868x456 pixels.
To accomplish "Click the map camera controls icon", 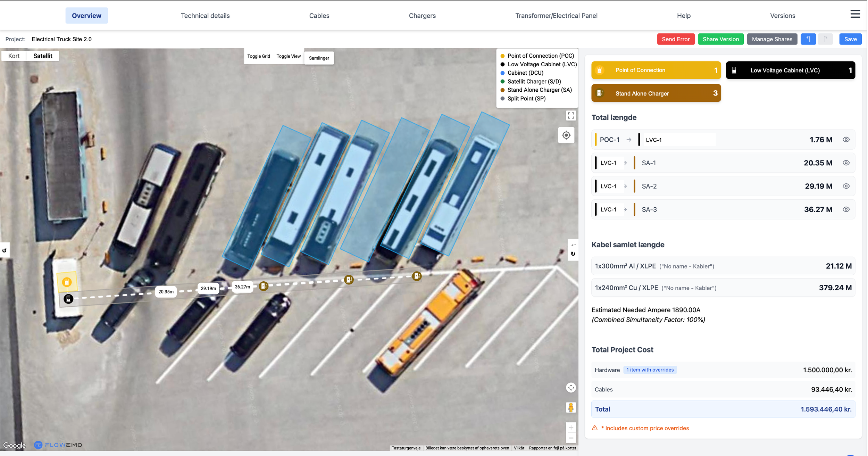I will pyautogui.click(x=571, y=388).
